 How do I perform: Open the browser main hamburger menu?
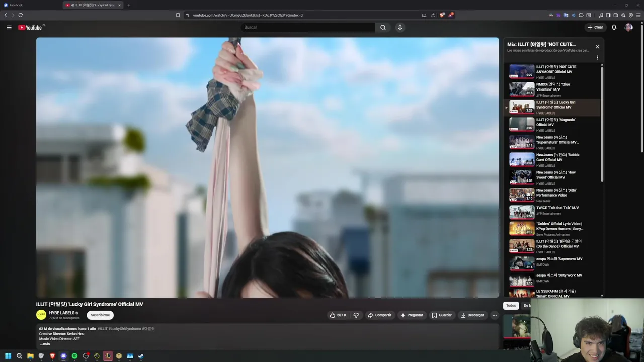[638, 15]
